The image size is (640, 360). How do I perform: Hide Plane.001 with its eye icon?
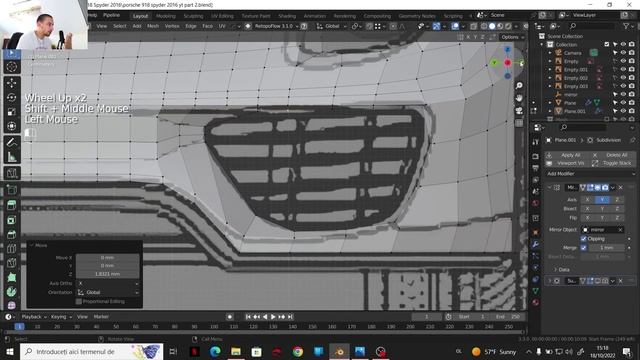tap(623, 111)
